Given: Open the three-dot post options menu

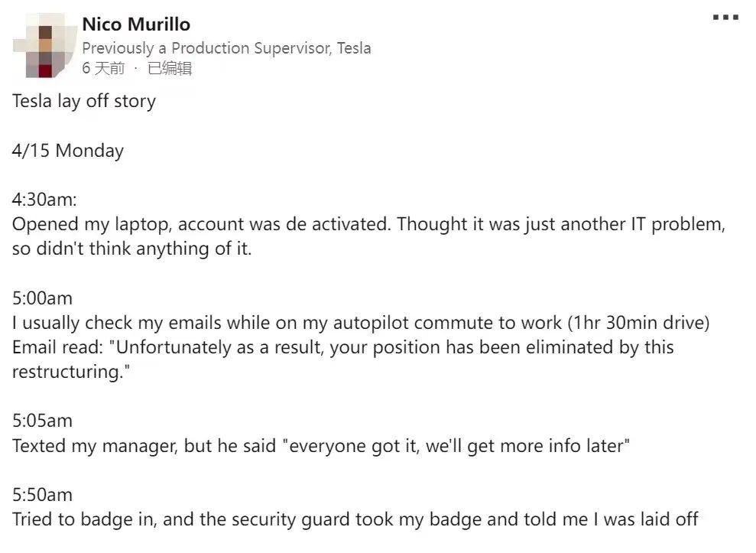Looking at the screenshot, I should tap(725, 18).
